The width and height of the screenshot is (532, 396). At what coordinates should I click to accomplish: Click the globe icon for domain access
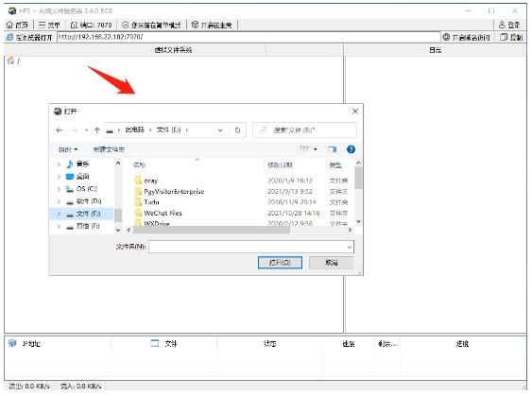point(447,37)
